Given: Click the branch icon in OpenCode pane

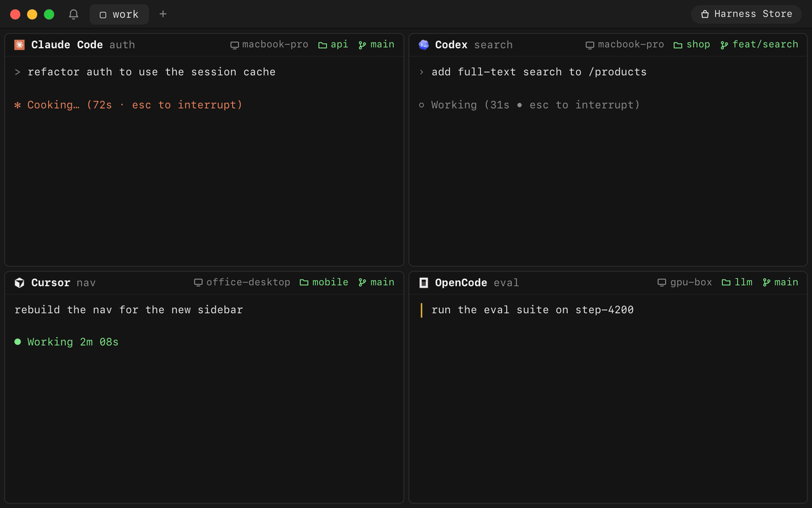Looking at the screenshot, I should (766, 283).
